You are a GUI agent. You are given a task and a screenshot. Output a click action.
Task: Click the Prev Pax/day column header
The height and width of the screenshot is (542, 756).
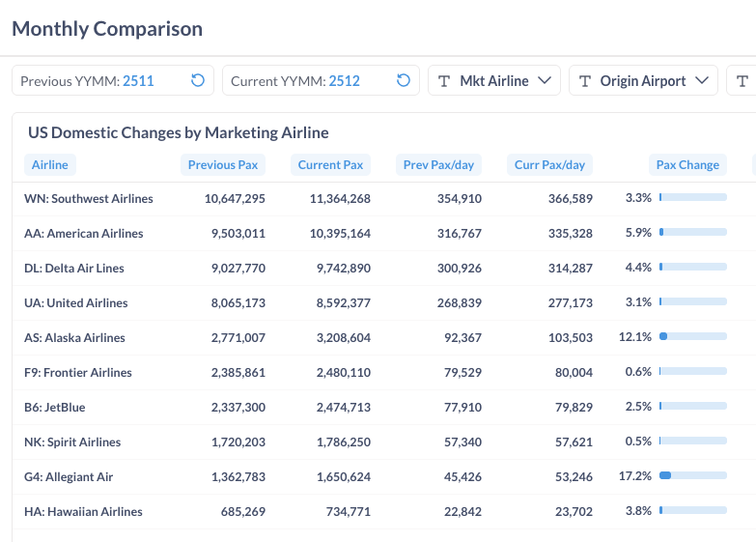point(438,164)
